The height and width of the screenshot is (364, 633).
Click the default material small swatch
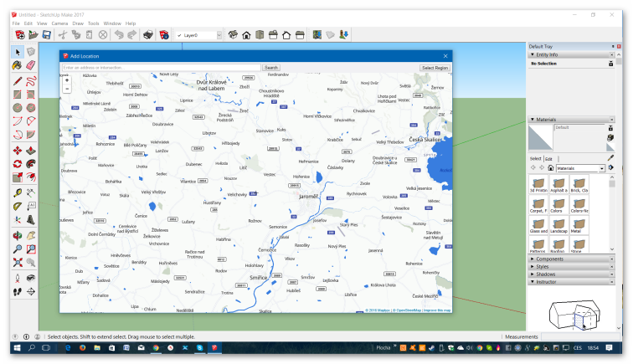click(x=610, y=148)
